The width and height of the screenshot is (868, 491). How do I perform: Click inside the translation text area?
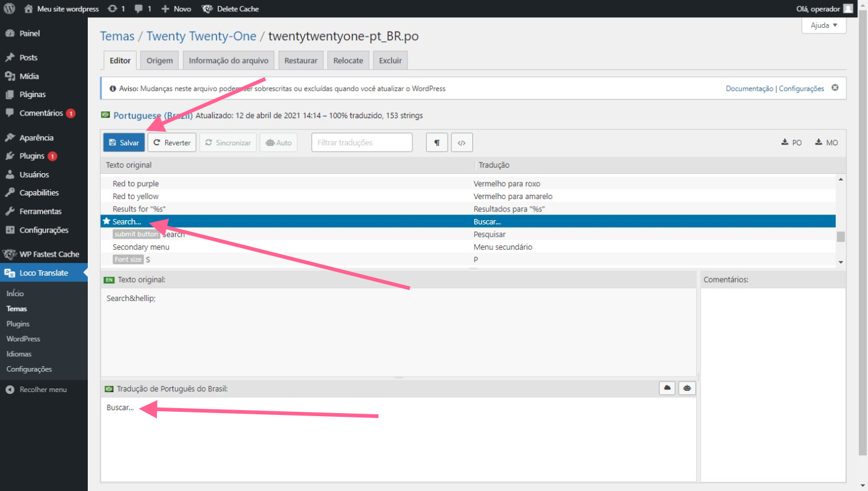pyautogui.click(x=398, y=438)
